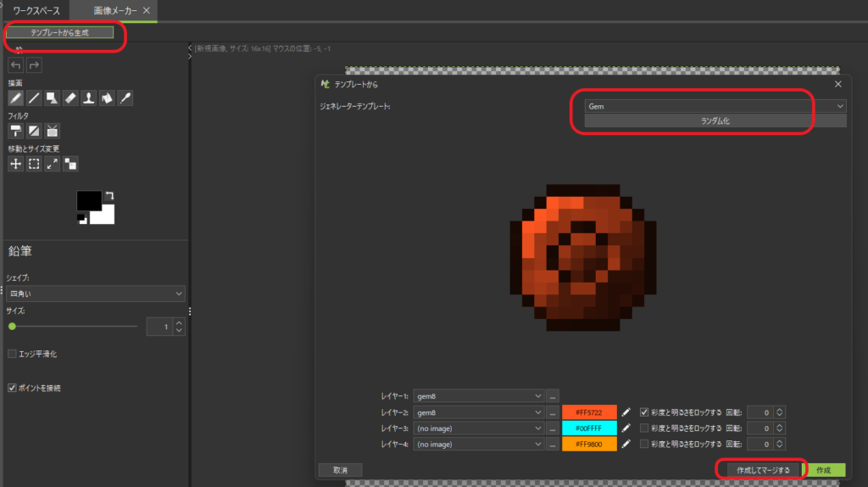The width and height of the screenshot is (868, 487).
Task: Click the #FF5722 orange color swatch
Action: coord(589,411)
